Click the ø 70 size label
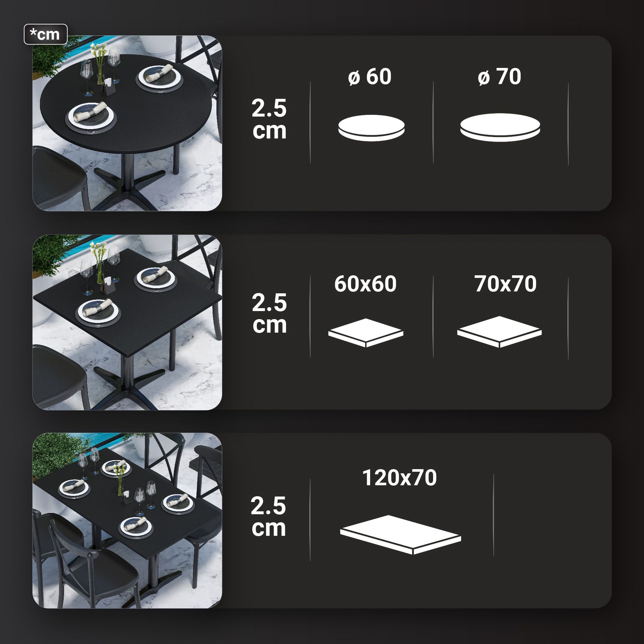Viewport: 644px width, 644px height. pyautogui.click(x=499, y=77)
